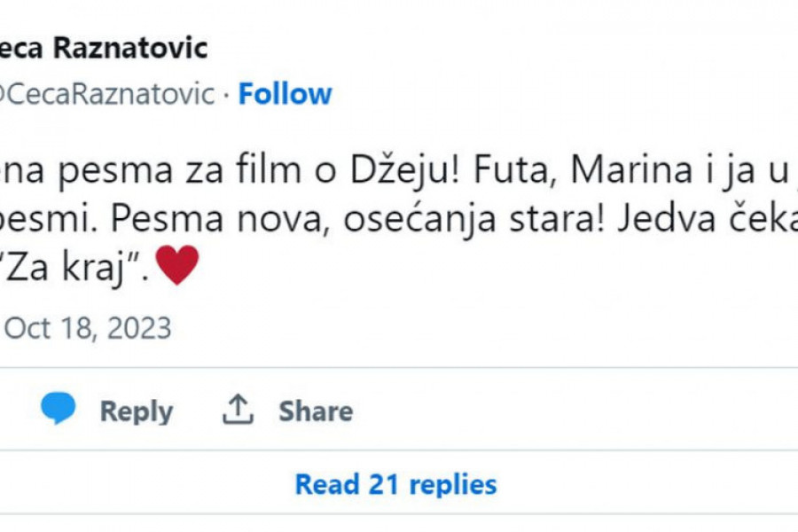This screenshot has width=798, height=532.
Task: Click the @CecaRaznatovic handle
Action: (106, 94)
